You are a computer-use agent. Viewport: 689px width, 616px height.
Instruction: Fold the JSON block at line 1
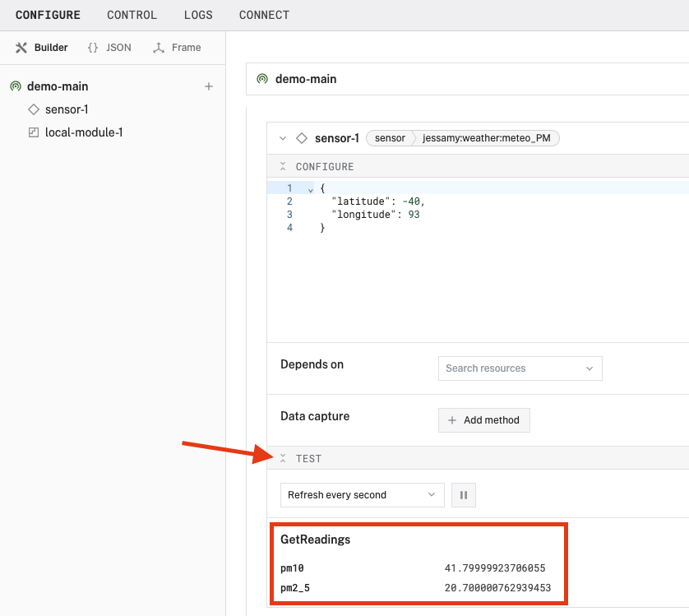pyautogui.click(x=310, y=189)
